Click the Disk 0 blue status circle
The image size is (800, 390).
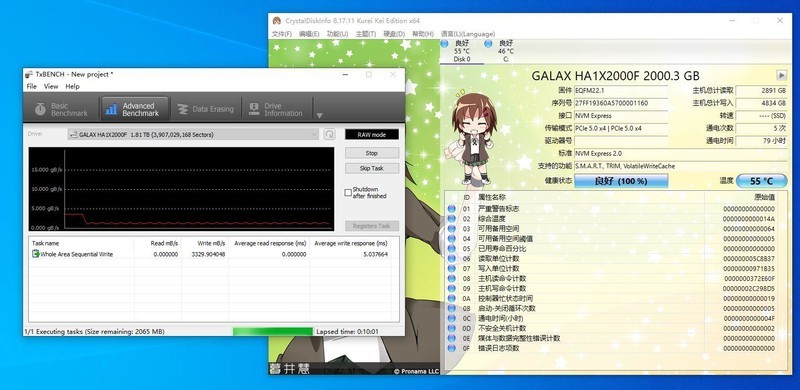point(444,44)
